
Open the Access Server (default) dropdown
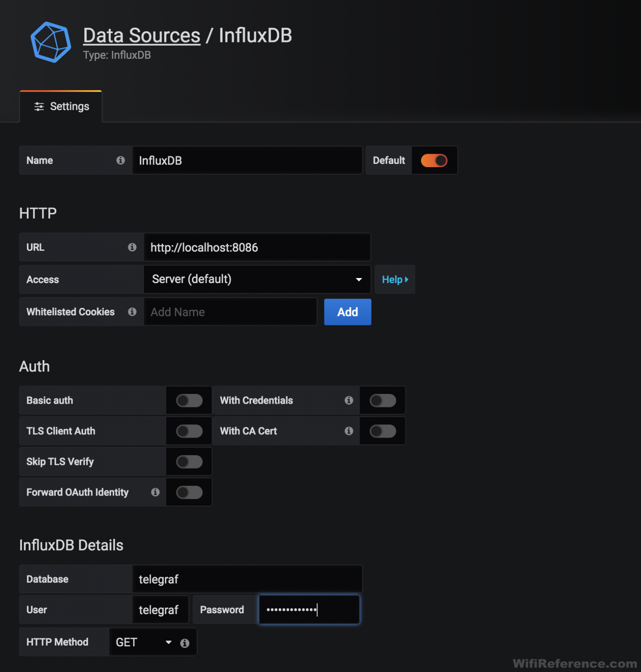pos(257,279)
